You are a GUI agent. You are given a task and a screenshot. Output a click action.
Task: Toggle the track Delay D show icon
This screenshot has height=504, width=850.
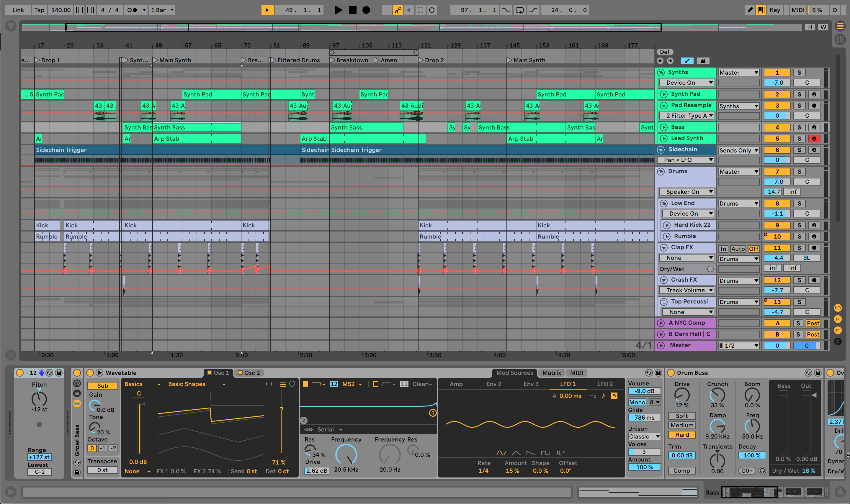pyautogui.click(x=838, y=341)
